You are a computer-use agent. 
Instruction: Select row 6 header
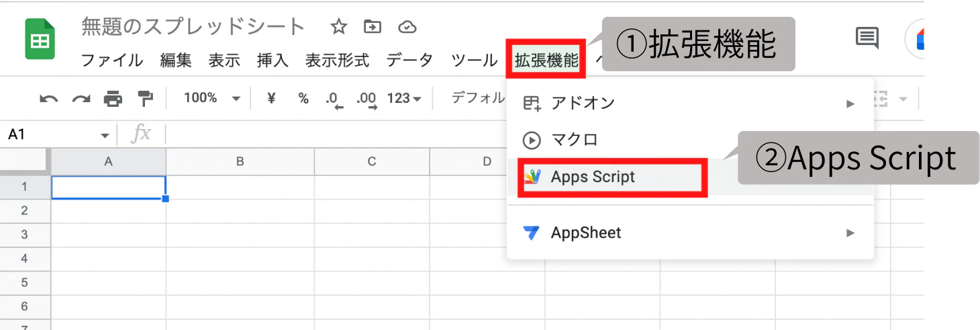point(24,306)
